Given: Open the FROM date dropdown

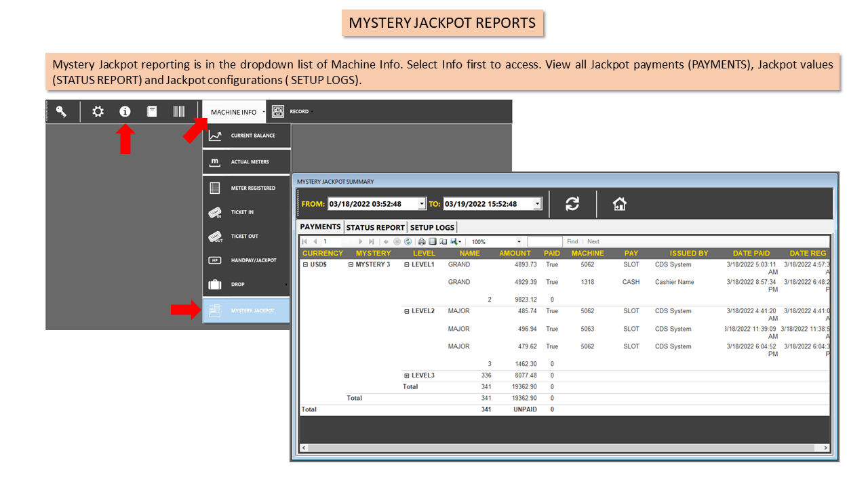Looking at the screenshot, I should click(x=422, y=203).
